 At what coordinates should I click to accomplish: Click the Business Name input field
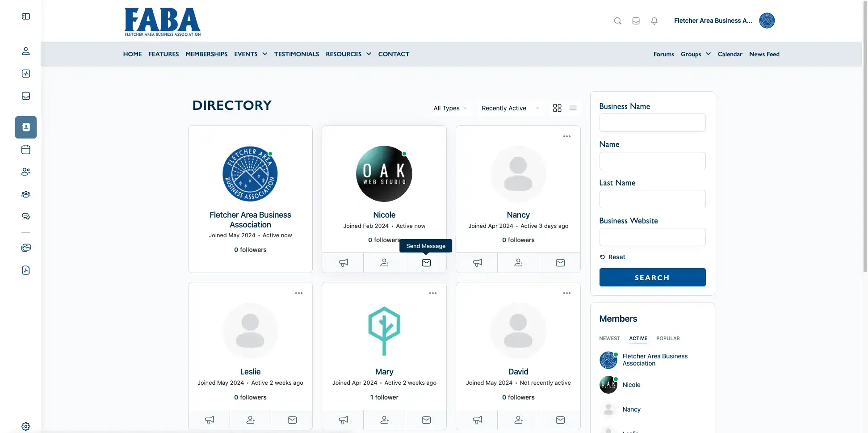click(652, 122)
